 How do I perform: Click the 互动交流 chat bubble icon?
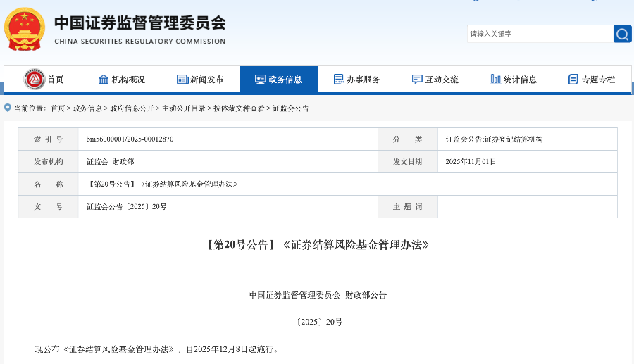(x=417, y=80)
